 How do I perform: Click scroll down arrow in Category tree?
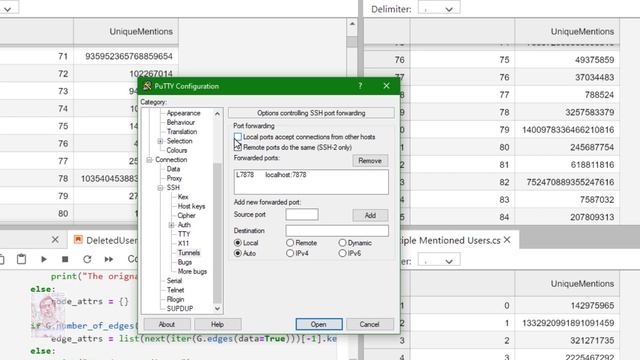217,309
